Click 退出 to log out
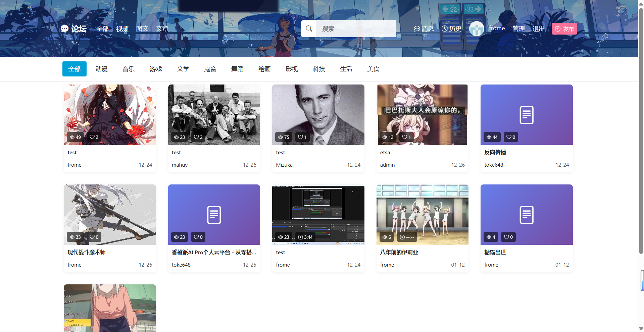The width and height of the screenshot is (644, 332). (539, 29)
